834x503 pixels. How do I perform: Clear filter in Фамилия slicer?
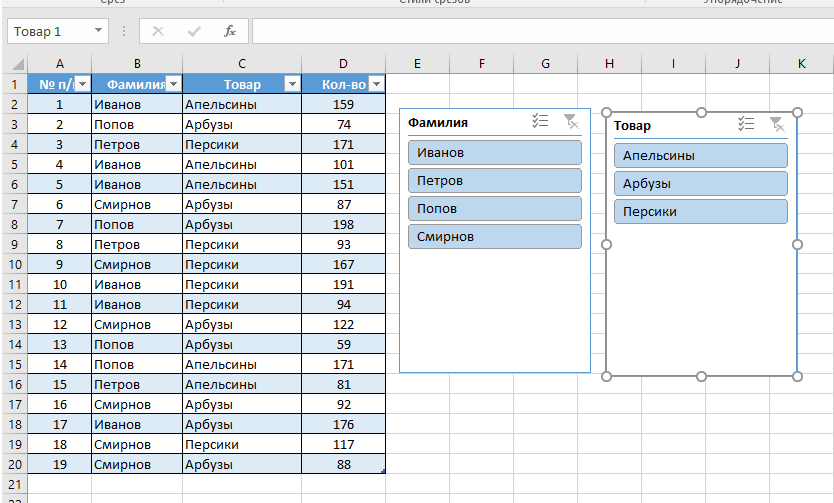point(571,121)
